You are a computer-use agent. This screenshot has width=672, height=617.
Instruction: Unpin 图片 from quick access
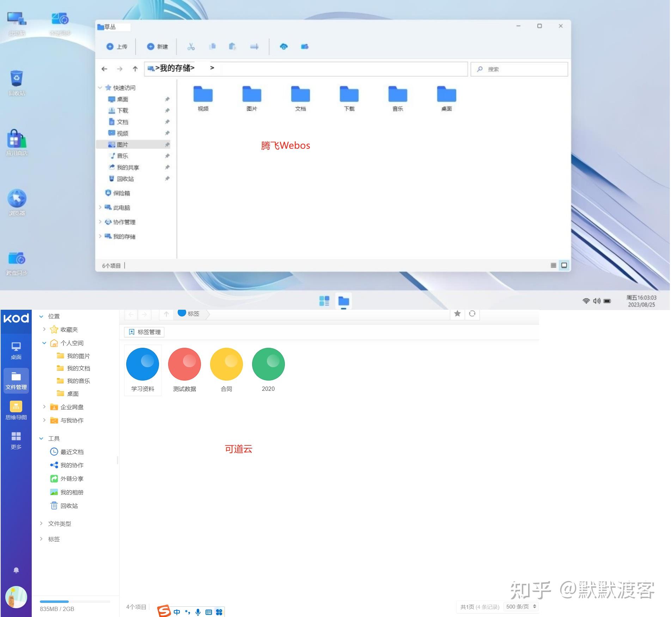[167, 144]
